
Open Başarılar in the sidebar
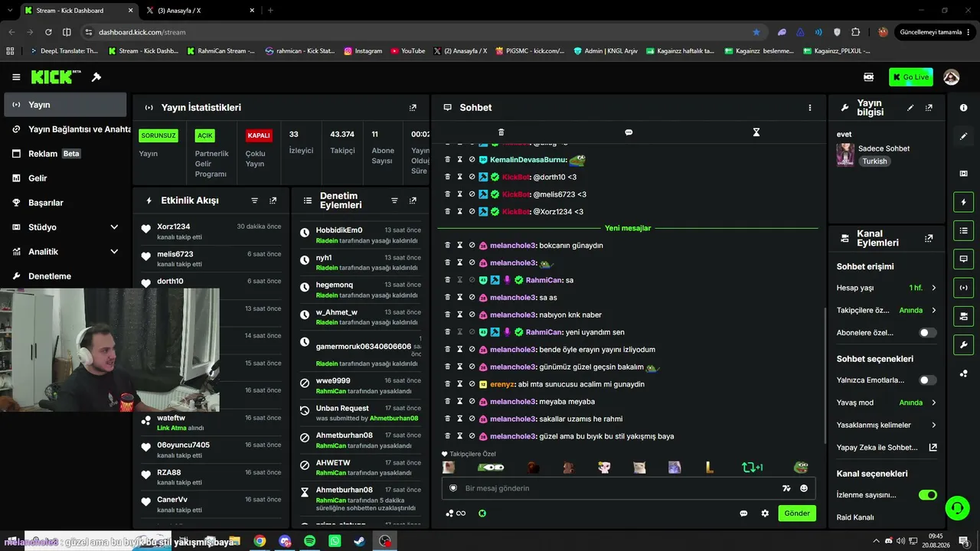(64, 203)
